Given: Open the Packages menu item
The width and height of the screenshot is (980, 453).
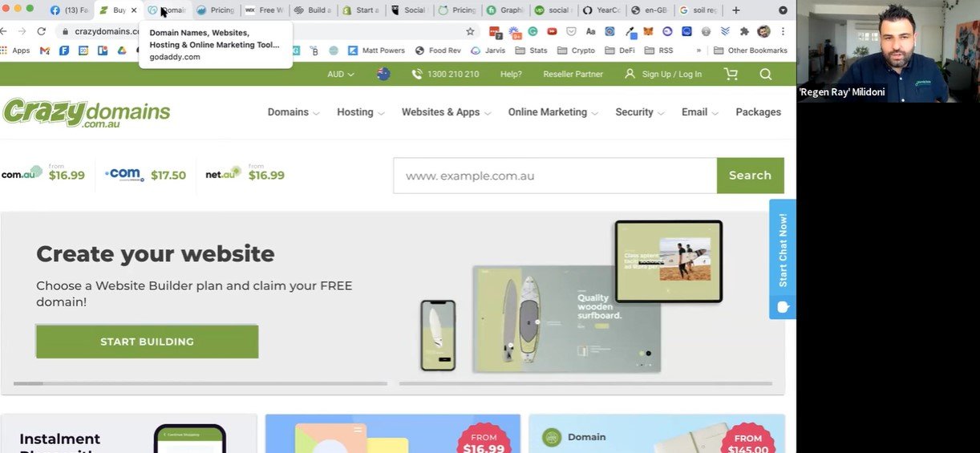Looking at the screenshot, I should 758,112.
